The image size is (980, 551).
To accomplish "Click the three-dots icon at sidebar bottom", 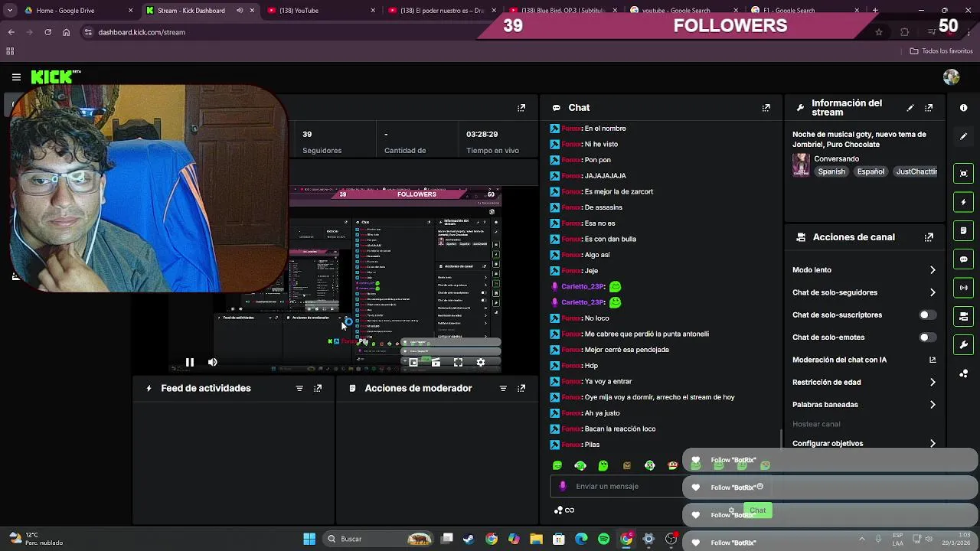I will click(x=963, y=373).
